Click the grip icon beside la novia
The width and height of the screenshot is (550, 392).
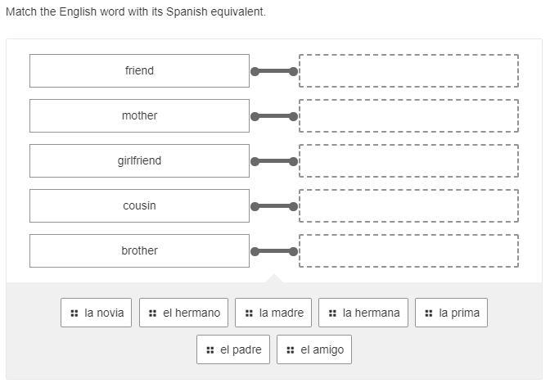[x=74, y=313]
